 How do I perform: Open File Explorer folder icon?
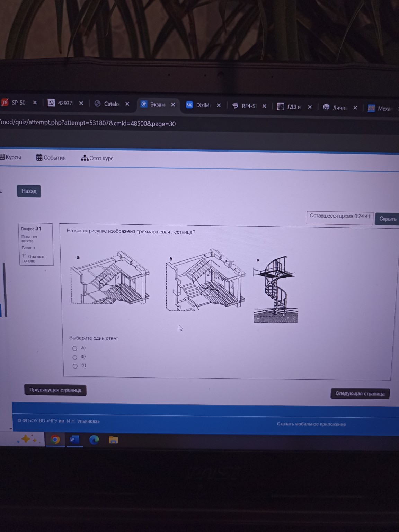coord(114,440)
